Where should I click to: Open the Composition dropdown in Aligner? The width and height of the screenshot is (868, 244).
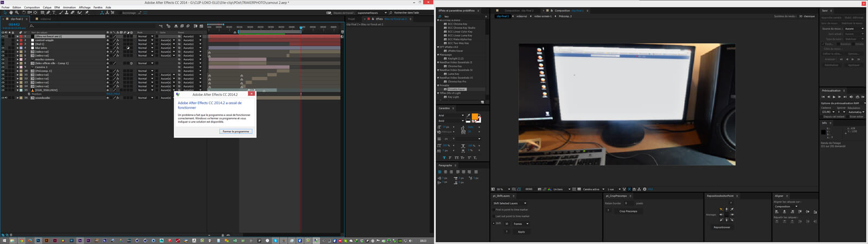click(x=786, y=207)
